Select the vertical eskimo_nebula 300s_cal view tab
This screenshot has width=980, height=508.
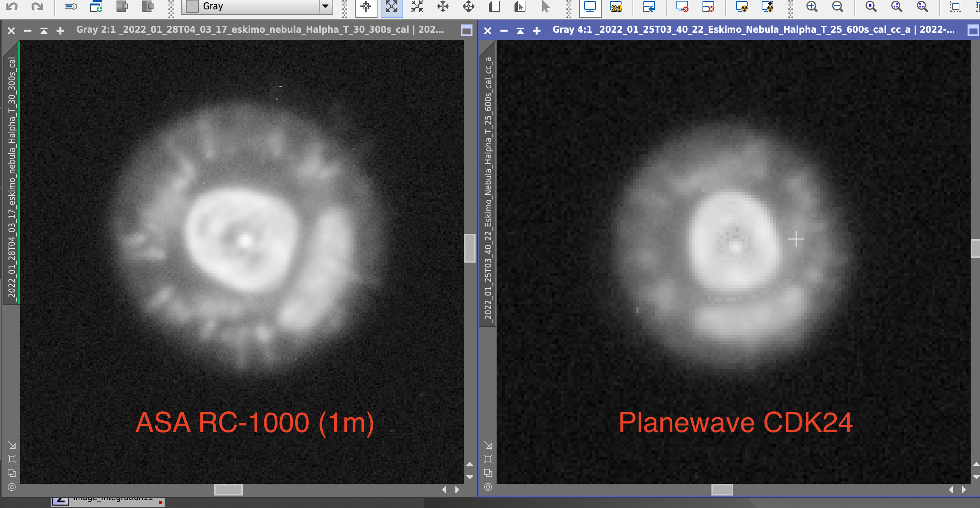coord(12,177)
